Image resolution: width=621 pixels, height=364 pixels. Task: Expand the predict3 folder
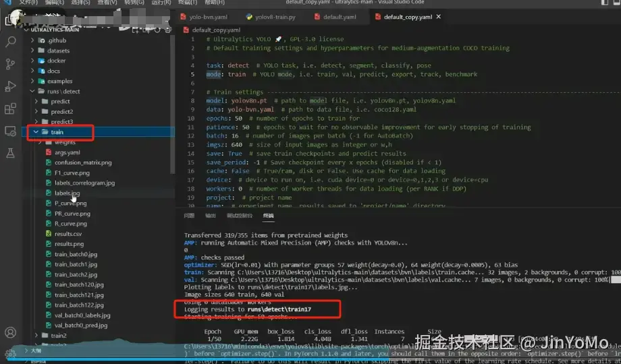pyautogui.click(x=36, y=121)
